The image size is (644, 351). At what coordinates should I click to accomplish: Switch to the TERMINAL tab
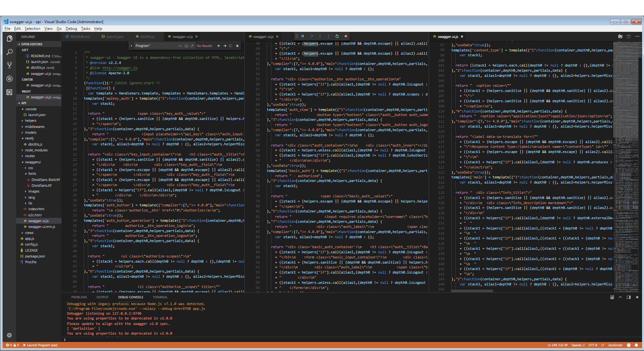[160, 297]
